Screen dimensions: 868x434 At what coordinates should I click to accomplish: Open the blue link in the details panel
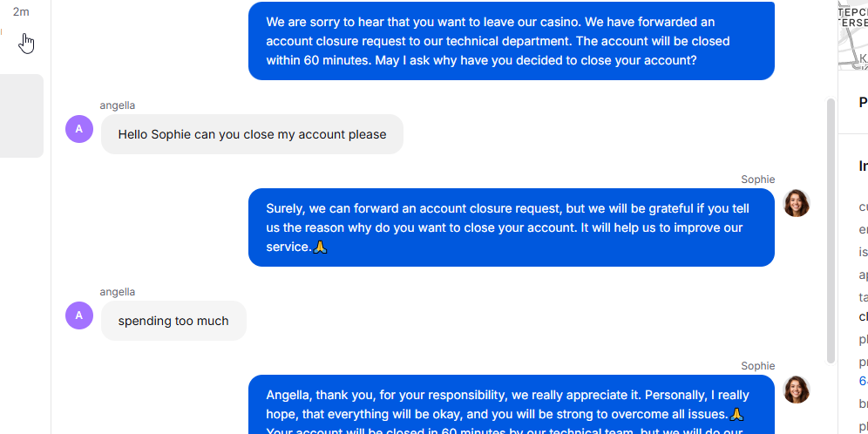pos(863,381)
